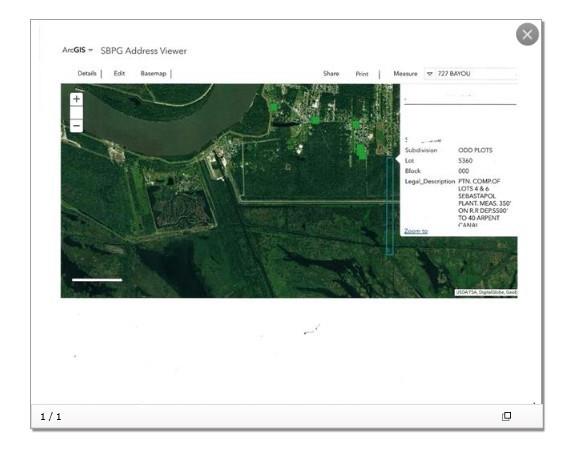This screenshot has height=457, width=576.
Task: Click the default extent button between zoom controls
Action: pos(76,113)
